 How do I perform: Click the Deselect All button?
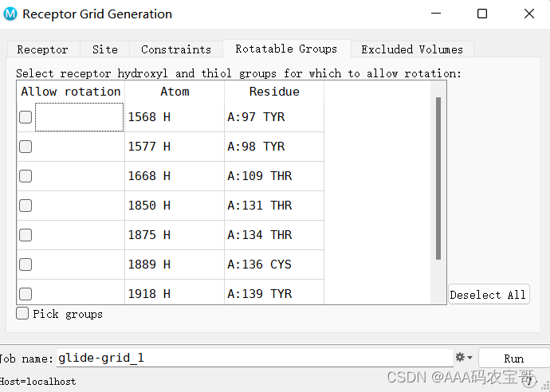point(489,295)
